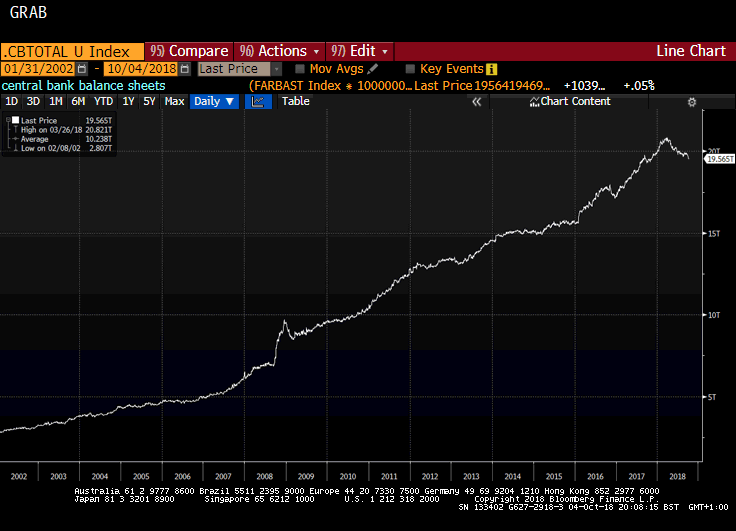Select the Max time range
Image resolution: width=736 pixels, height=531 pixels.
(174, 101)
